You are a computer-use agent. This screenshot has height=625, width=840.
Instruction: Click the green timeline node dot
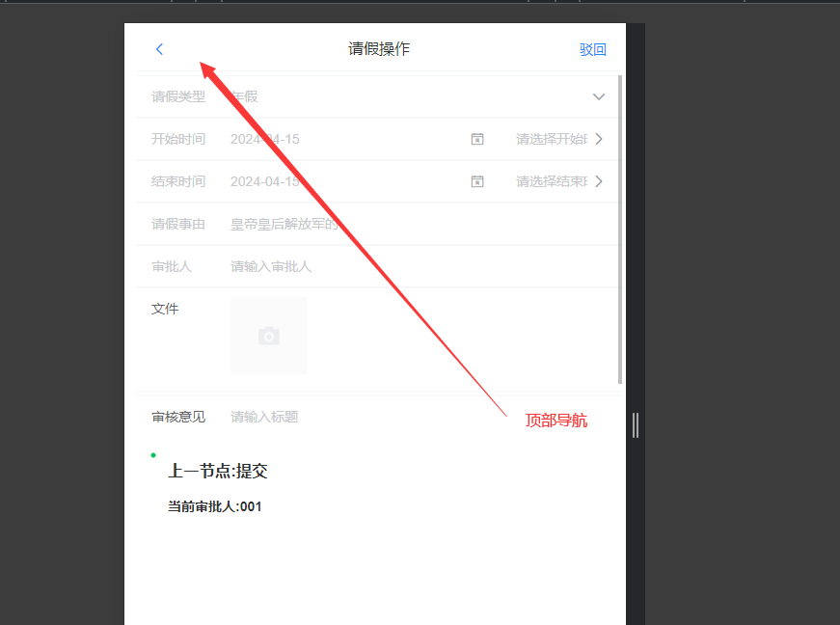point(153,455)
